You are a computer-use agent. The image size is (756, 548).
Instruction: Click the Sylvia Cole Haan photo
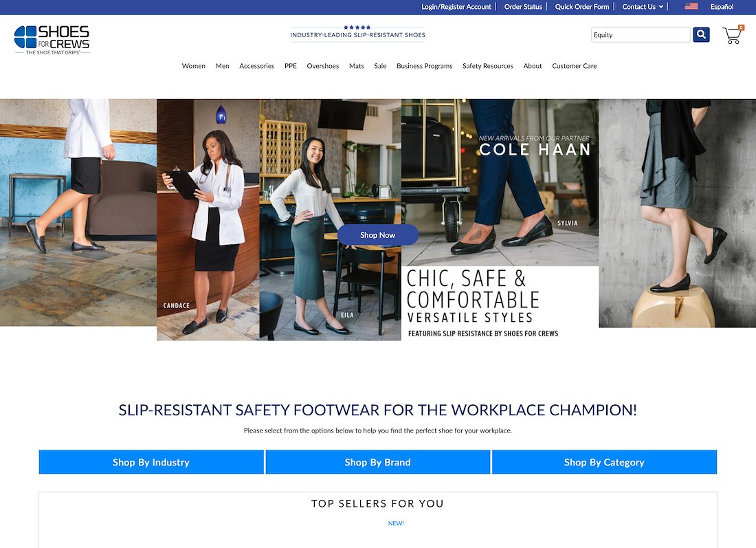[x=500, y=182]
